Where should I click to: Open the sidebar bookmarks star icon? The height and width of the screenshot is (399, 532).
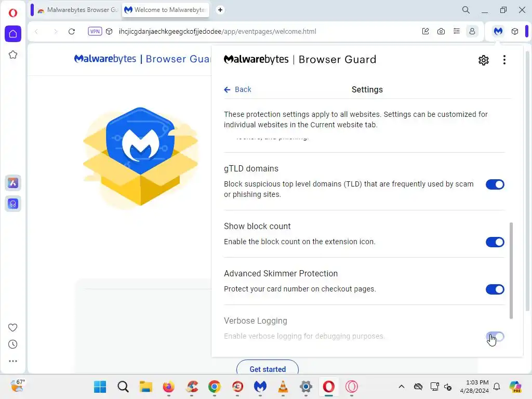click(13, 55)
